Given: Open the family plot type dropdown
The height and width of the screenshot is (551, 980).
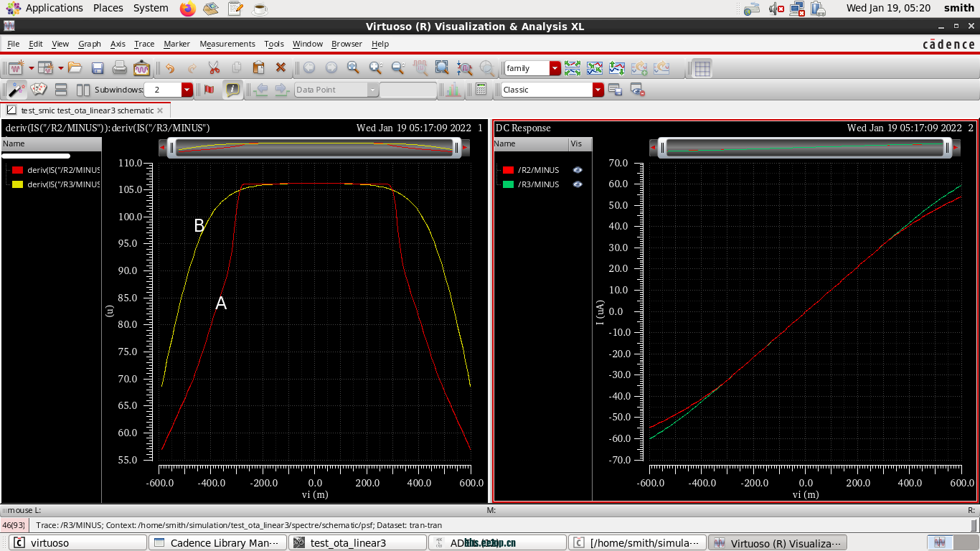Looking at the screenshot, I should coord(555,68).
